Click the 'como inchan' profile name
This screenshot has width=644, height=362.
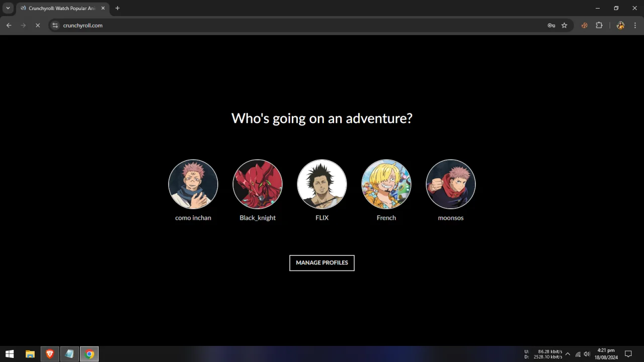click(x=193, y=218)
